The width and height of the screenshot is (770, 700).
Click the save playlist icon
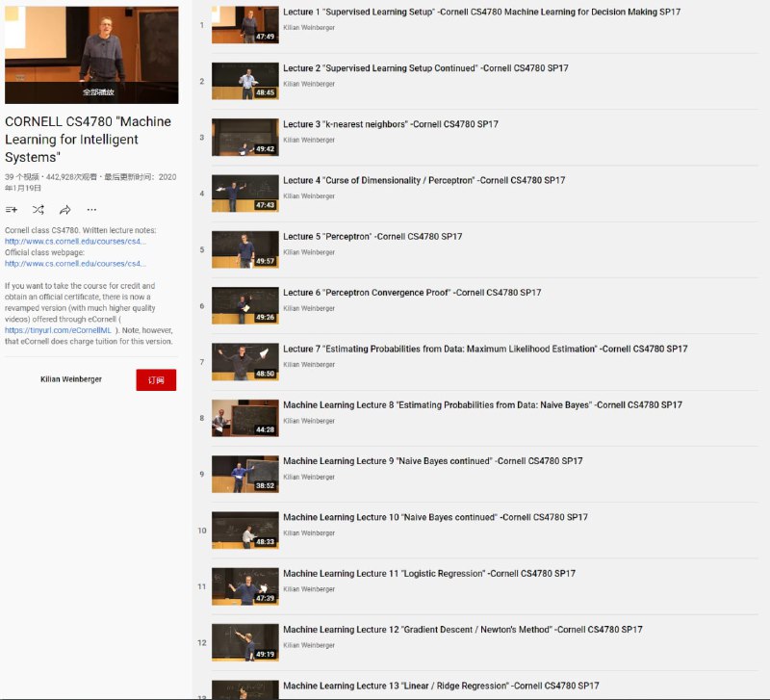pyautogui.click(x=12, y=209)
